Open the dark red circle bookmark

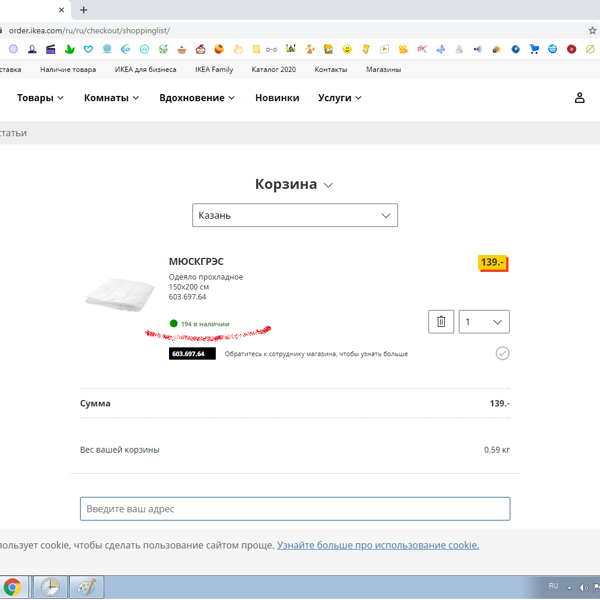tap(572, 49)
